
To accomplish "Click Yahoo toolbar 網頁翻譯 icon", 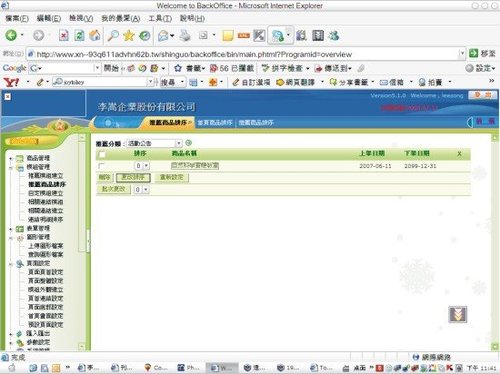I will pos(296,82).
